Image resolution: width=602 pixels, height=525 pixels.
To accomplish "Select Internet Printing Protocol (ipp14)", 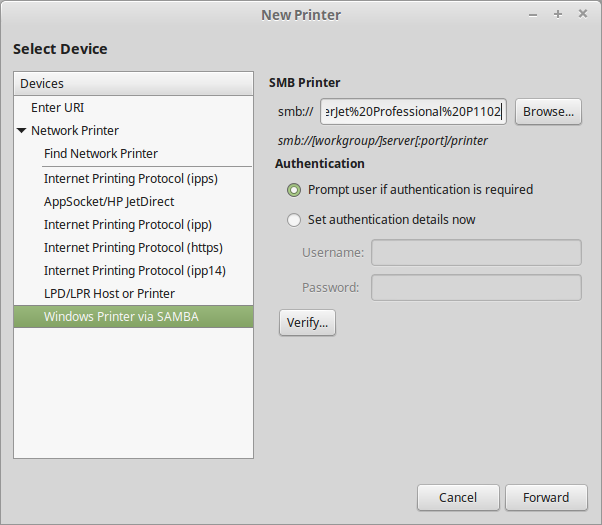I will [x=132, y=270].
